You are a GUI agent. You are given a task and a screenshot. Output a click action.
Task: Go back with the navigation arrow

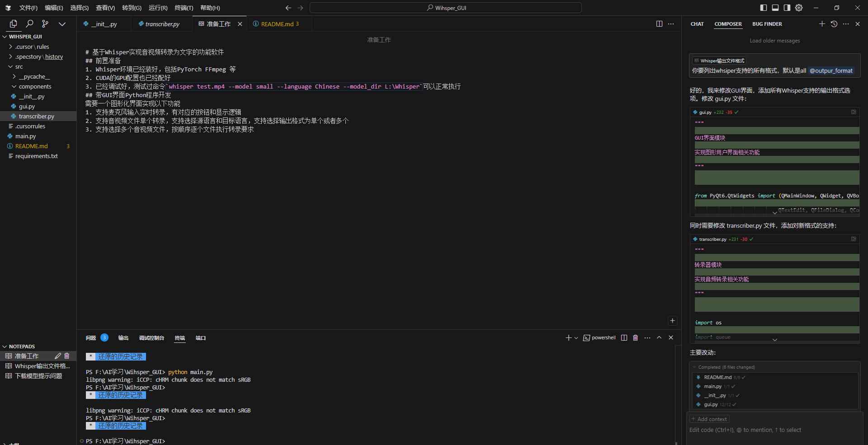[288, 8]
